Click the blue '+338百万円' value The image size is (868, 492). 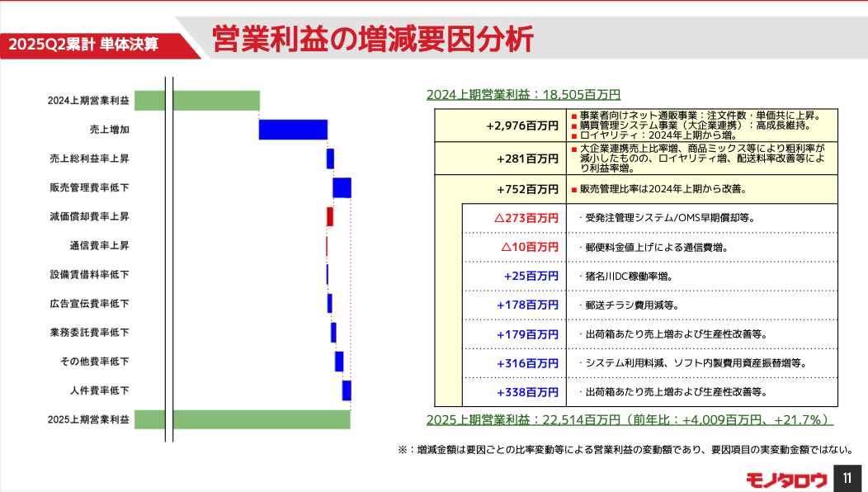527,392
